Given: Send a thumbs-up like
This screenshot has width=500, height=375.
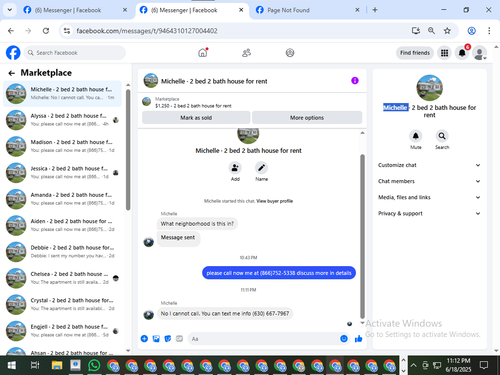Looking at the screenshot, I should pyautogui.click(x=359, y=339).
